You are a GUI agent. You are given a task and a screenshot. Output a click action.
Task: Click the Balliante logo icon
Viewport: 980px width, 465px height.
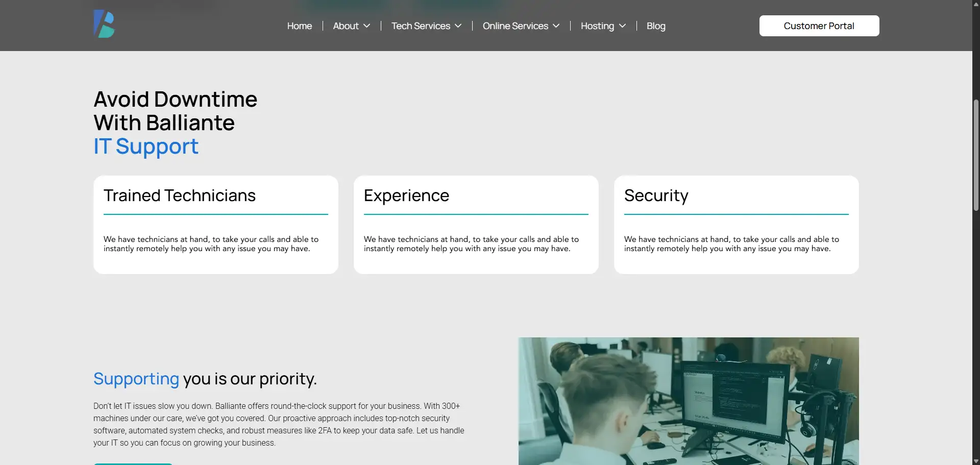[x=104, y=24]
